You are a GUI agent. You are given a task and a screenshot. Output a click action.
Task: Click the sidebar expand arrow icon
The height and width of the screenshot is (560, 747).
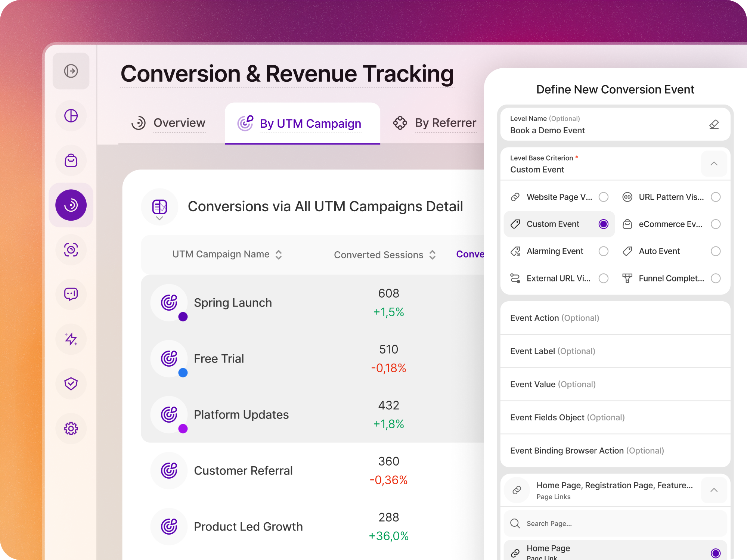point(71,71)
